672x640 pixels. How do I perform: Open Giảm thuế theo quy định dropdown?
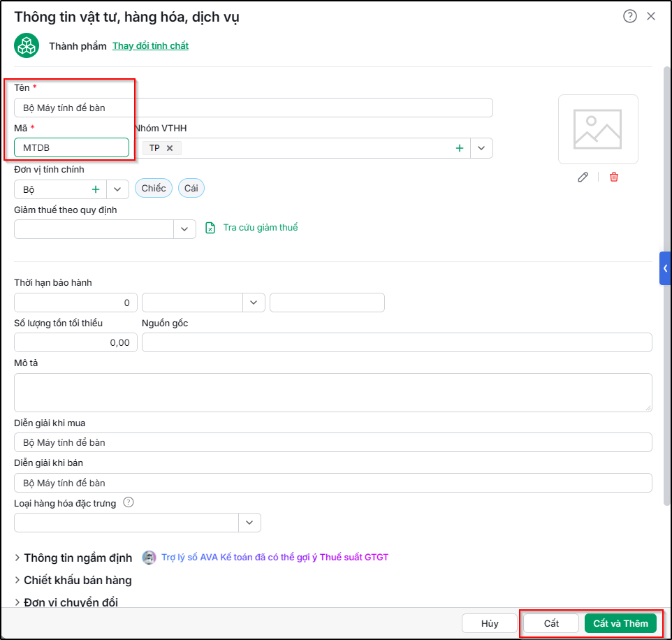point(184,229)
